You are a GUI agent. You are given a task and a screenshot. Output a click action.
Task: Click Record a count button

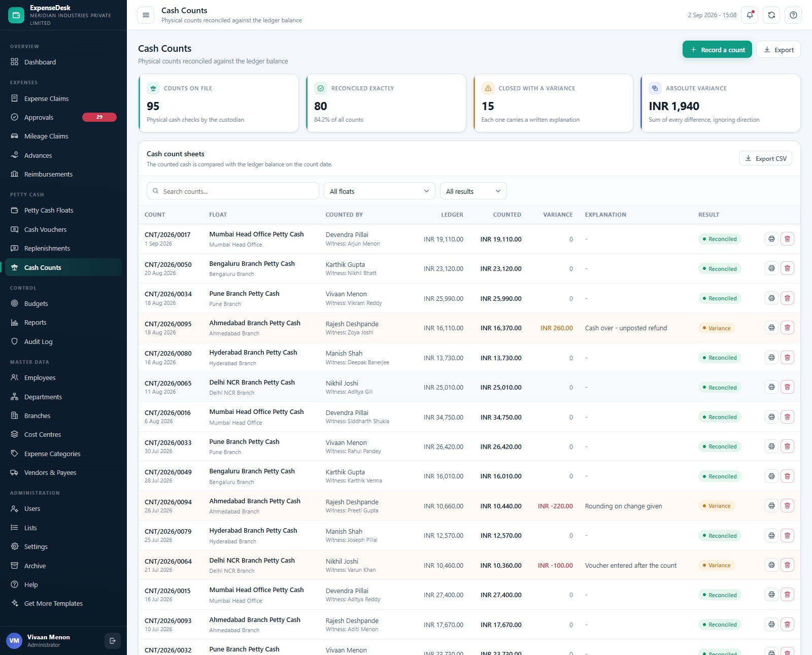pos(717,50)
